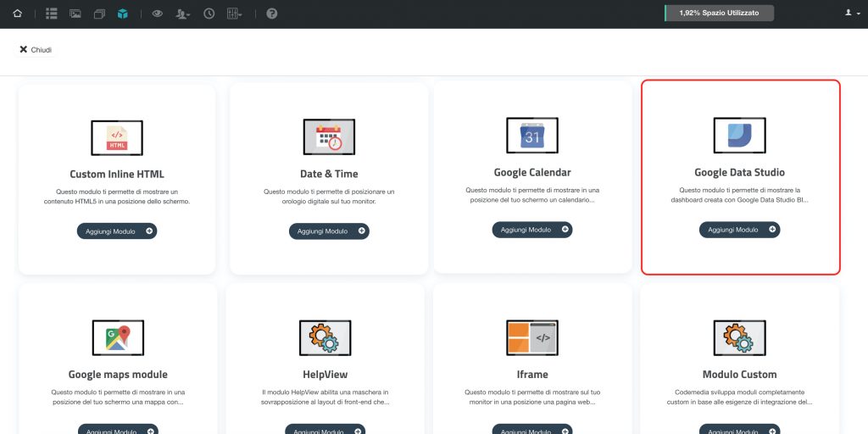
Task: Click the Custom Inline HTML module icon
Action: pyautogui.click(x=117, y=138)
